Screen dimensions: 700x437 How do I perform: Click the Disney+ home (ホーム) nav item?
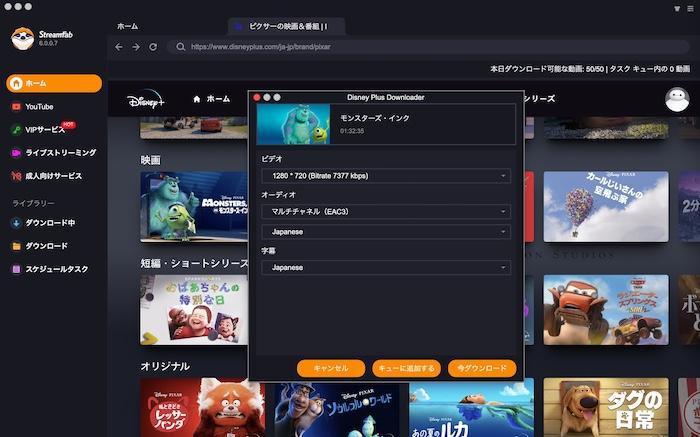pos(212,99)
